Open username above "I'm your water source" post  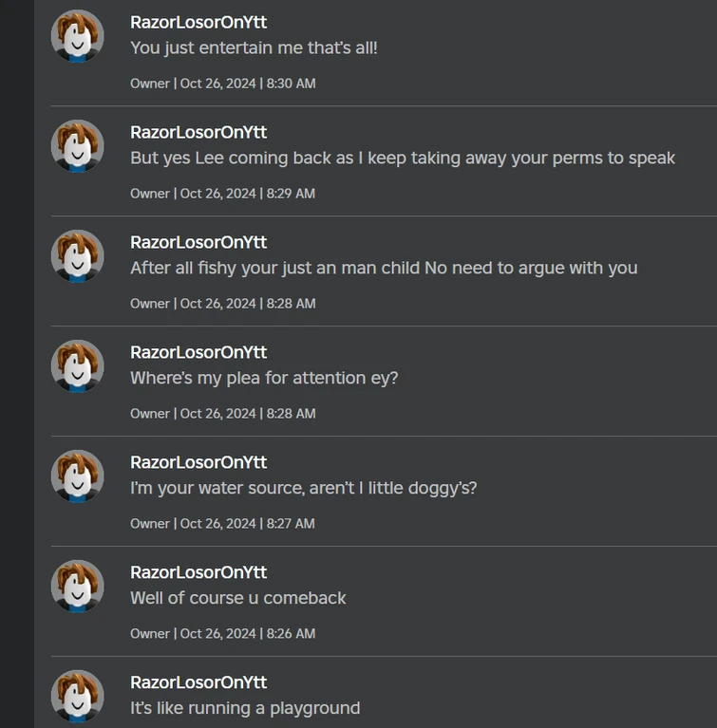[x=198, y=462]
